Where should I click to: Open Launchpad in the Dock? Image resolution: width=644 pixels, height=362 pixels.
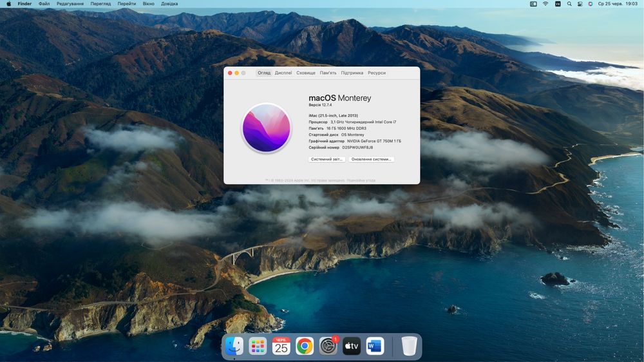tap(258, 347)
